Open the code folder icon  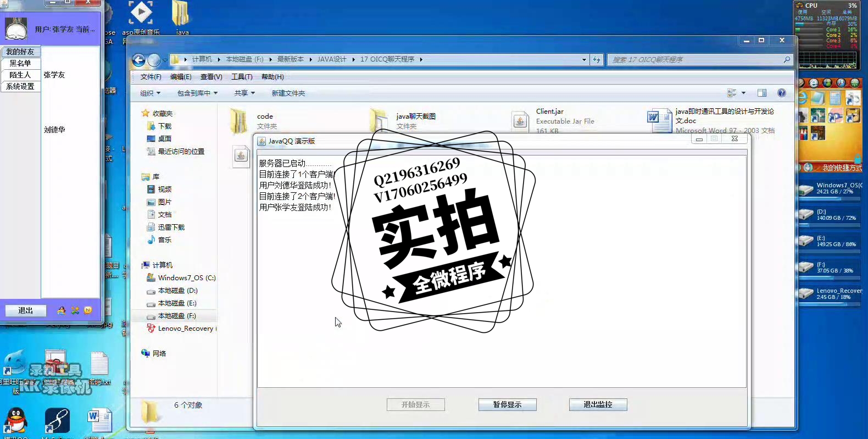pos(239,121)
